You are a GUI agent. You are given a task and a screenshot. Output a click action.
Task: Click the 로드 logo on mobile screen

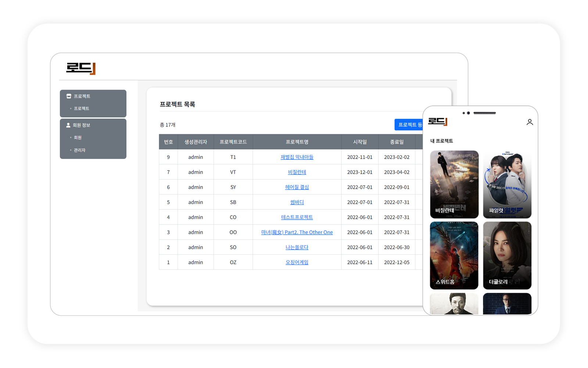pyautogui.click(x=438, y=121)
